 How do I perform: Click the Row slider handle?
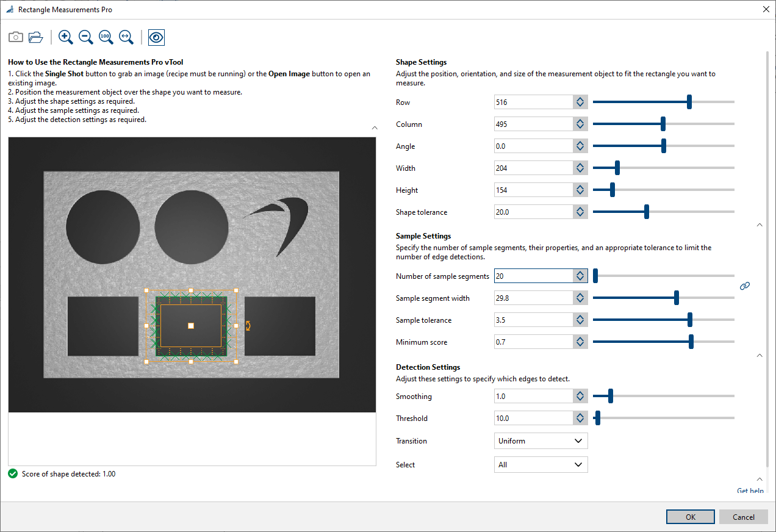(689, 102)
